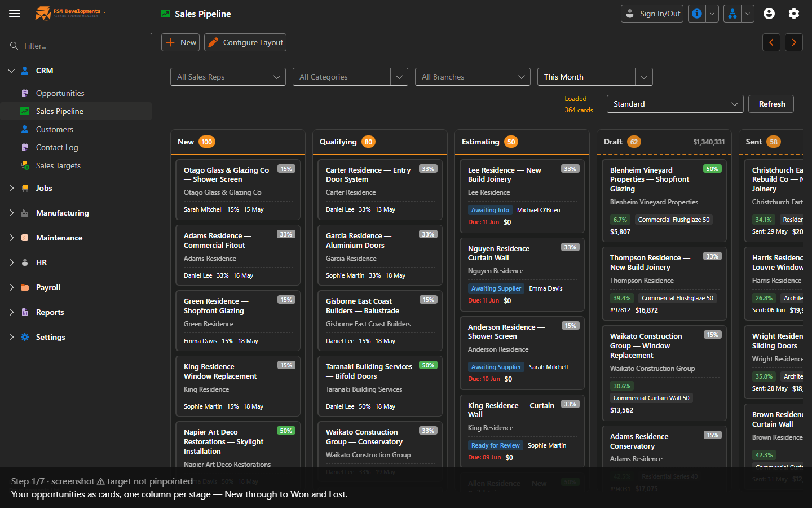This screenshot has height=508, width=812.
Task: Open the blue org-chart user icon
Action: click(x=732, y=14)
